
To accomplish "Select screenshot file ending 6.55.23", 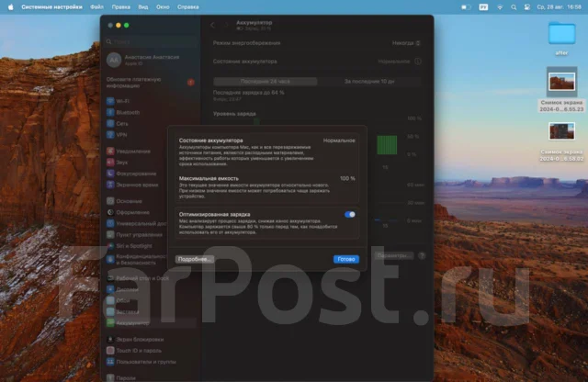I will coord(561,89).
